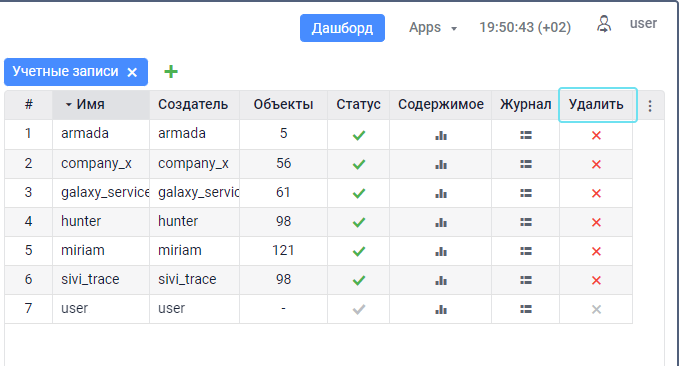Screen dimensions: 679x366
Task: Delete the hunter account with red X
Action: point(596,222)
